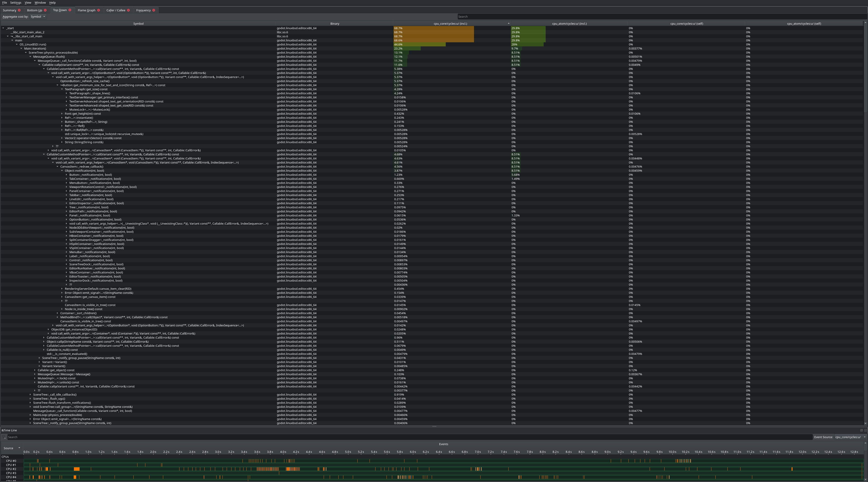Collapse the Main::iteration() tree node
The height and width of the screenshot is (482, 868).
[21, 49]
